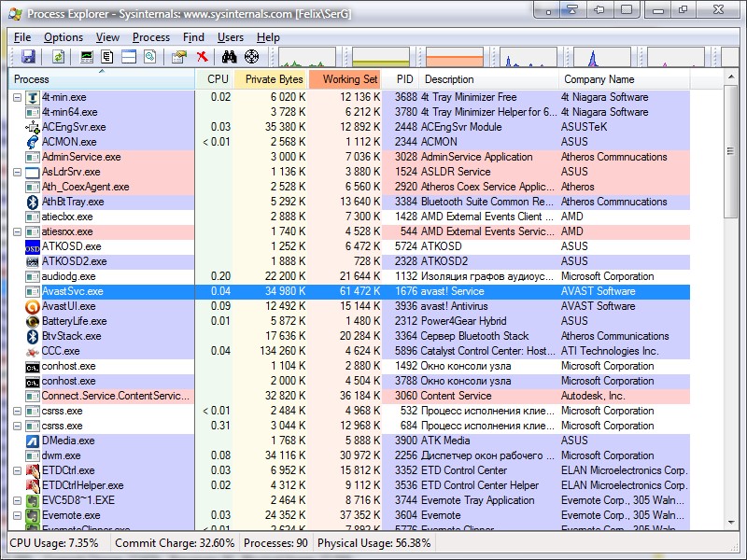The height and width of the screenshot is (560, 747).
Task: Click the scrollbar down arrow
Action: tap(731, 523)
